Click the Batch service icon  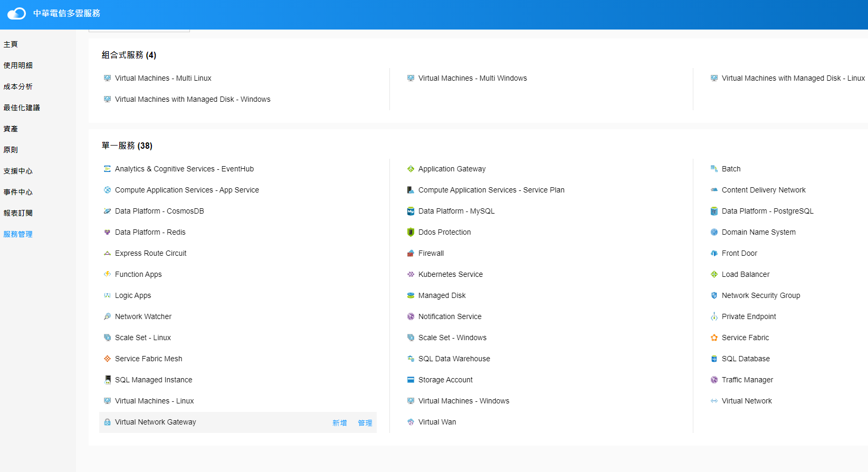pyautogui.click(x=714, y=169)
